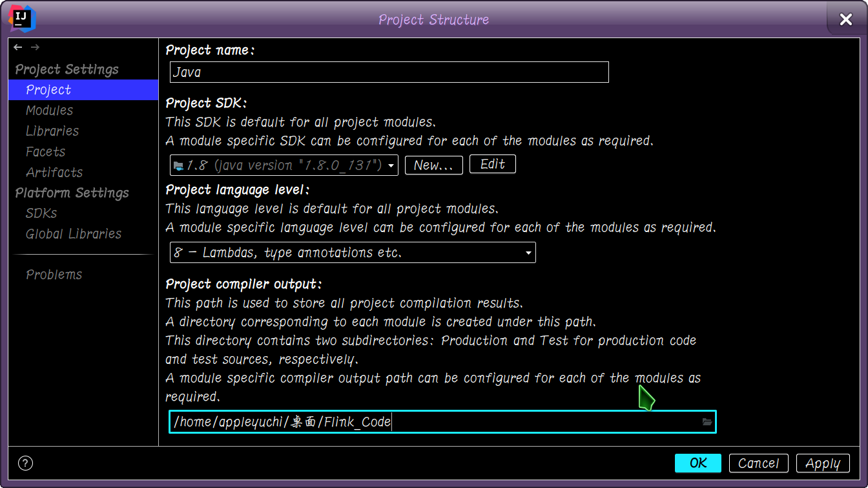Click the New... button for SDK

[433, 165]
